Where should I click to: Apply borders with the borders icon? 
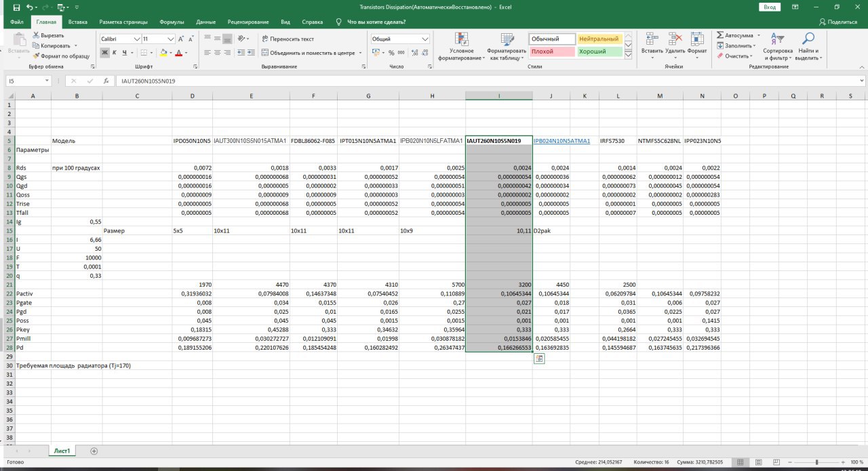click(x=143, y=52)
